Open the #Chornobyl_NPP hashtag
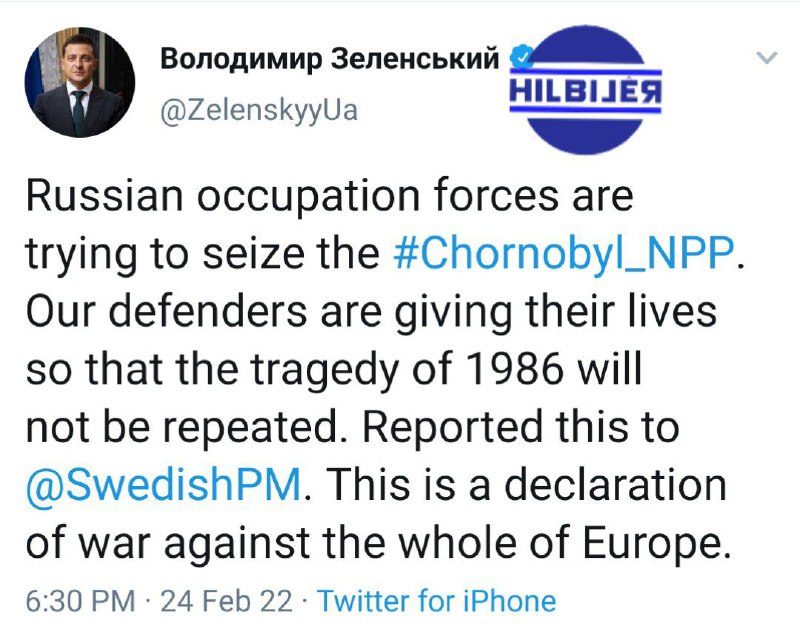This screenshot has height=643, width=800. (564, 253)
